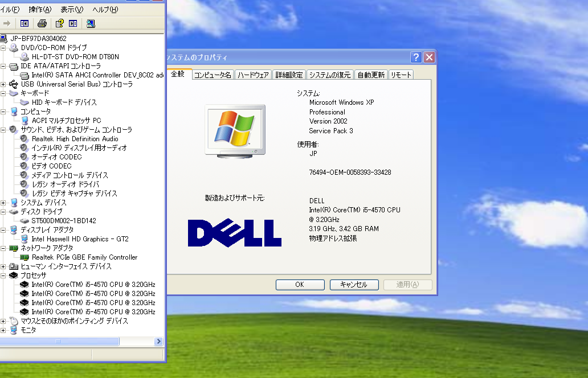Image resolution: width=588 pixels, height=378 pixels.
Task: Select Intel SATA AHCI Controller icon
Action: pyautogui.click(x=24, y=75)
